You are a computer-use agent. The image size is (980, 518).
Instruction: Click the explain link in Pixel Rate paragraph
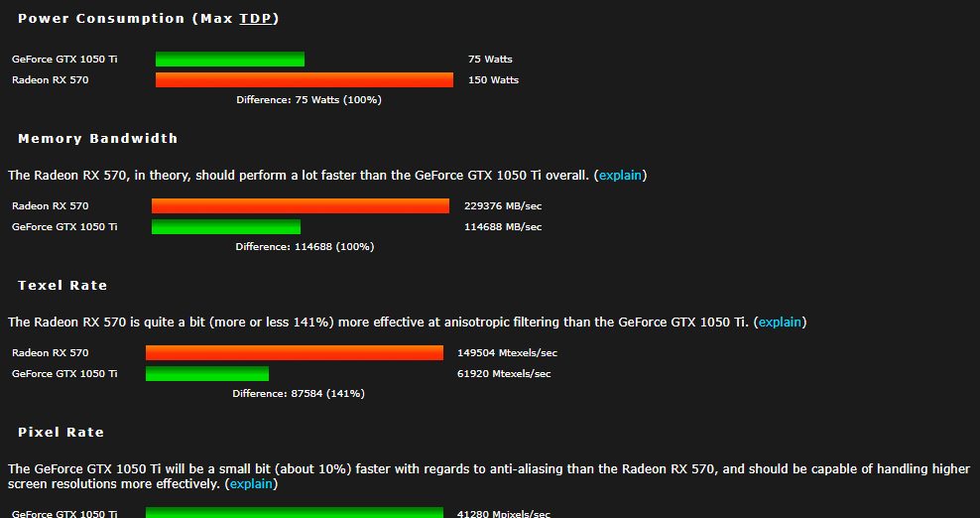[252, 484]
